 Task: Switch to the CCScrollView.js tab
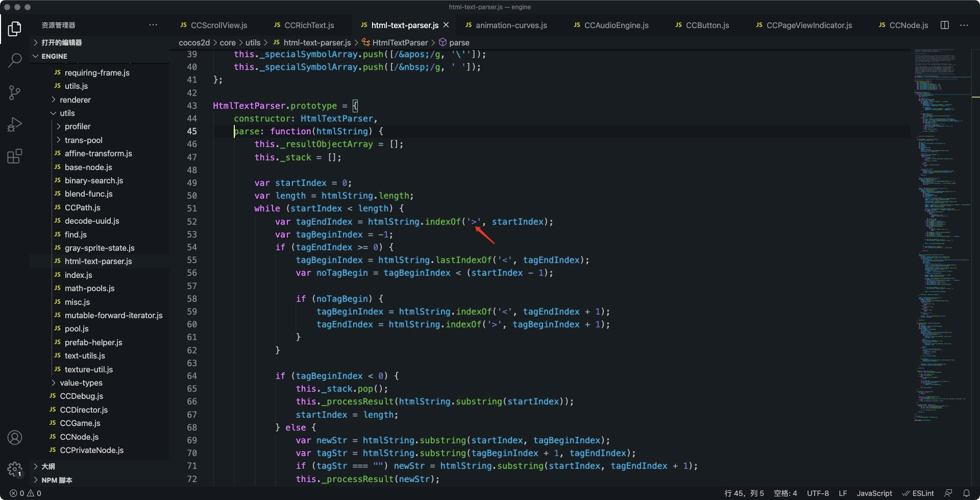tap(214, 25)
